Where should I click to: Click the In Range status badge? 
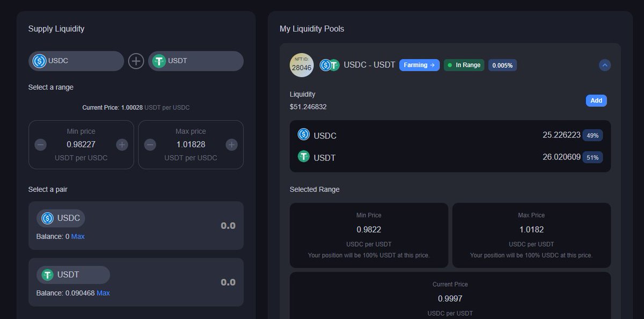point(464,65)
